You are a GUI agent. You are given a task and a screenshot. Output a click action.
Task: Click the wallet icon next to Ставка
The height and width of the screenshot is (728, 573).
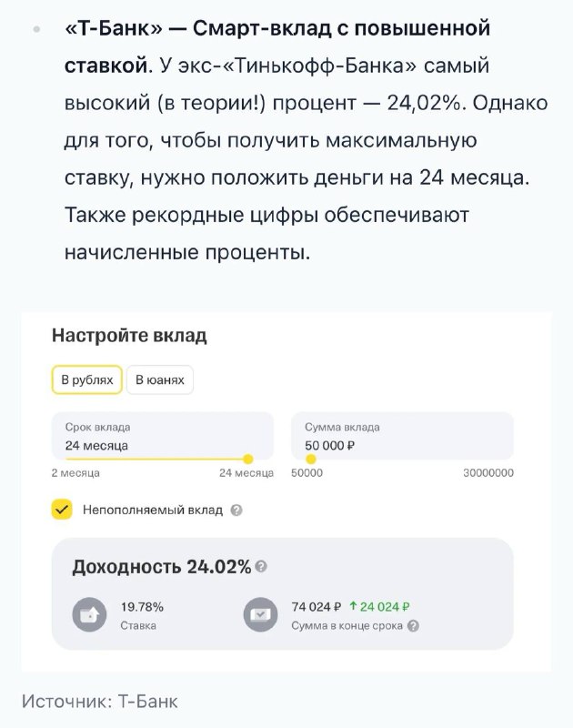click(x=89, y=615)
